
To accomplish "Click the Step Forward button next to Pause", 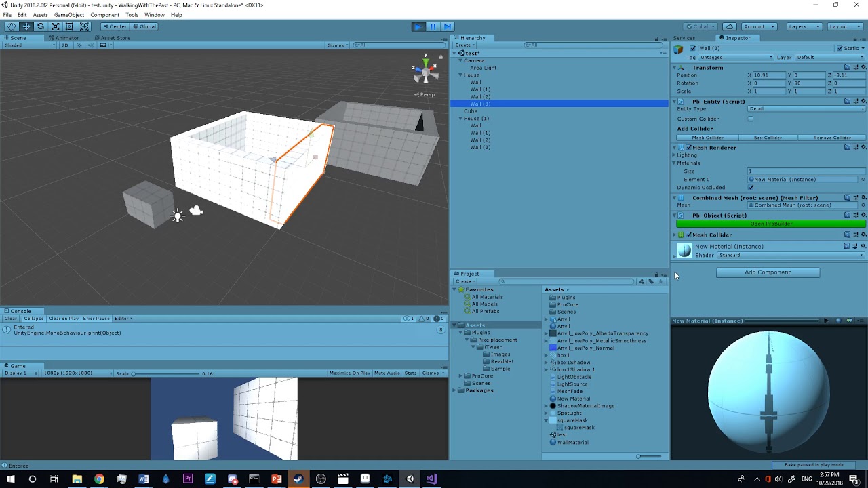I will (448, 26).
